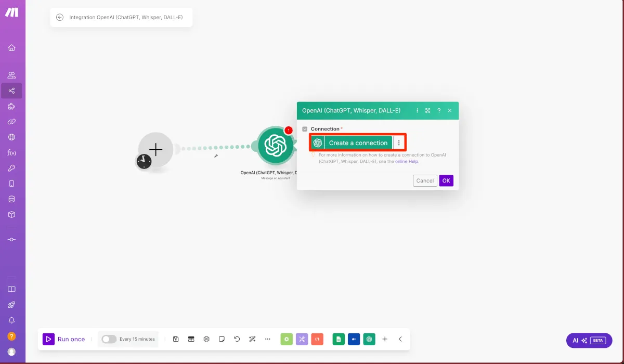The width and height of the screenshot is (624, 364).
Task: Add a trigger module with big plus circle
Action: pos(156,150)
